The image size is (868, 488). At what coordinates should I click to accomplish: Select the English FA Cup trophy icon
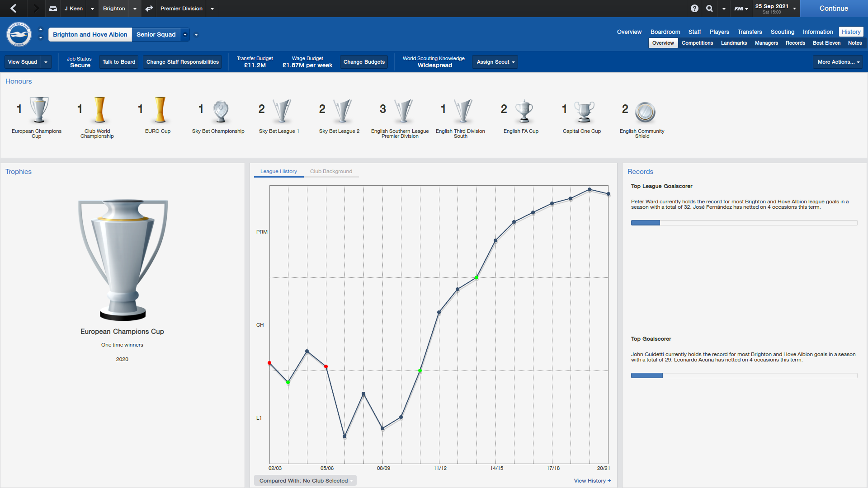coord(524,111)
